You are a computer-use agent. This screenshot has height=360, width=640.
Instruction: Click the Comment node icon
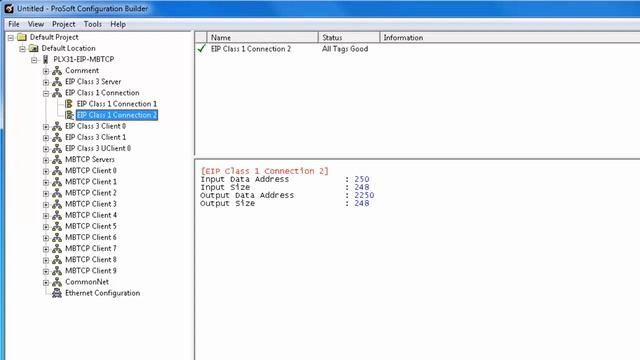click(57, 71)
